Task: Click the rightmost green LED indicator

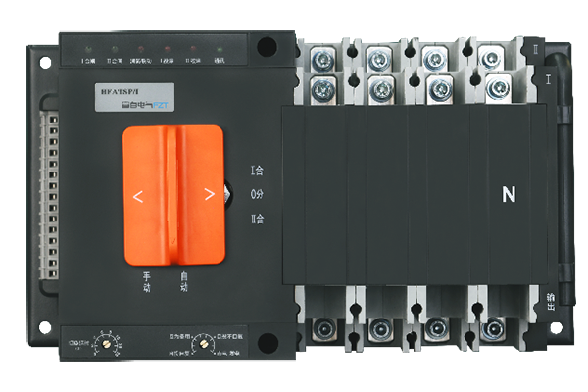Action: tap(218, 47)
